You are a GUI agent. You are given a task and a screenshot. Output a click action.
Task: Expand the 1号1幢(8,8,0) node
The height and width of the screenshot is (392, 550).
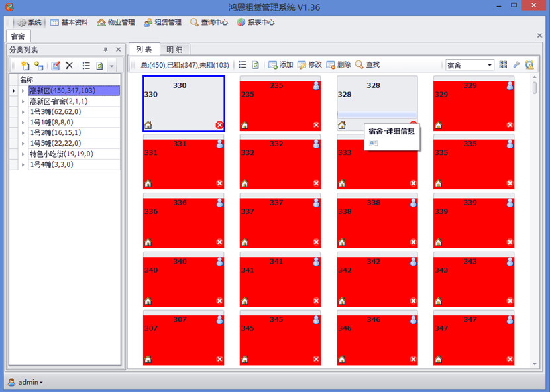[23, 122]
